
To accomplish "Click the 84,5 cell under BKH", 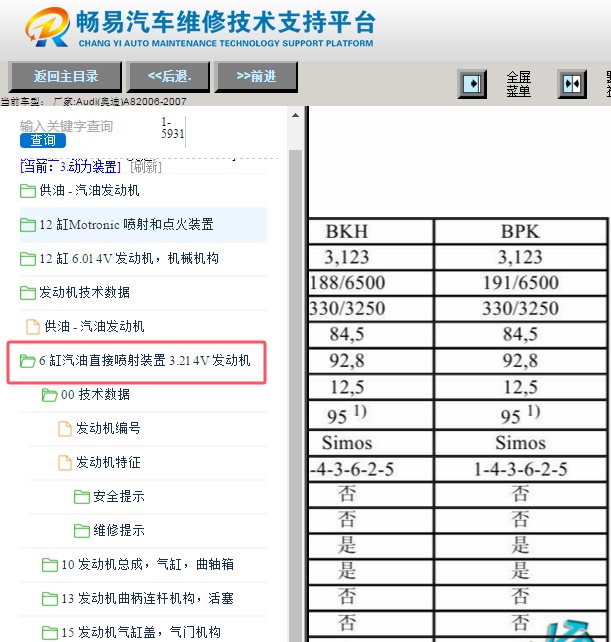I will 371,335.
